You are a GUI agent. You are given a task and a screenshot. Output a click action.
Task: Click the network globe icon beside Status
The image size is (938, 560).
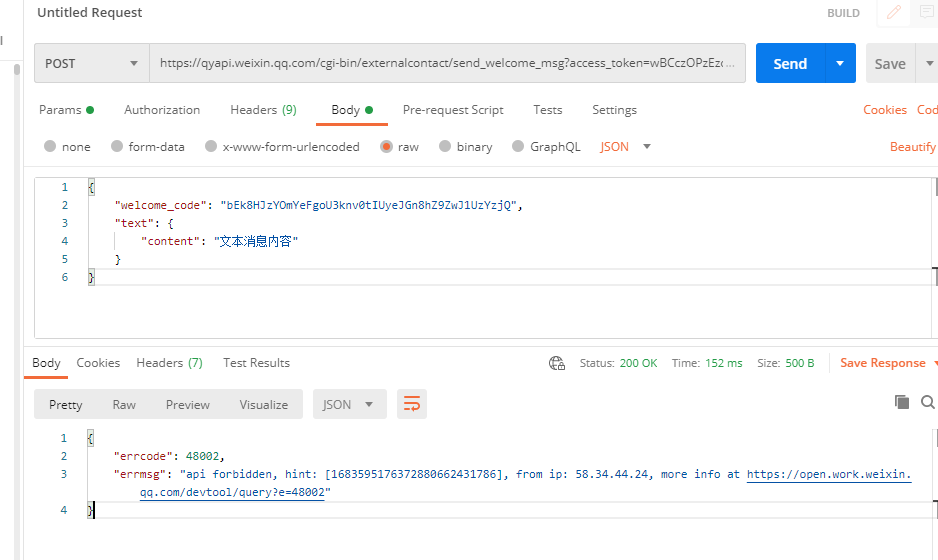pos(557,363)
